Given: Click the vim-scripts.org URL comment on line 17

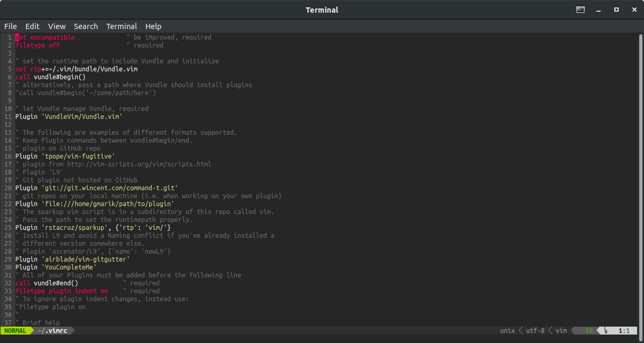Looking at the screenshot, I should coord(113,164).
